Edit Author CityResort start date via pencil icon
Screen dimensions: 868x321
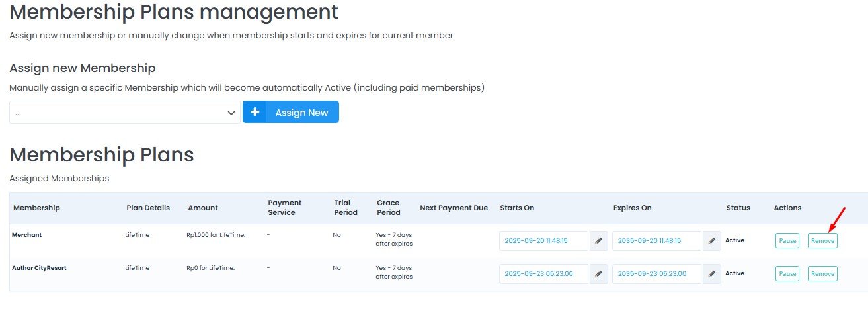pyautogui.click(x=598, y=273)
